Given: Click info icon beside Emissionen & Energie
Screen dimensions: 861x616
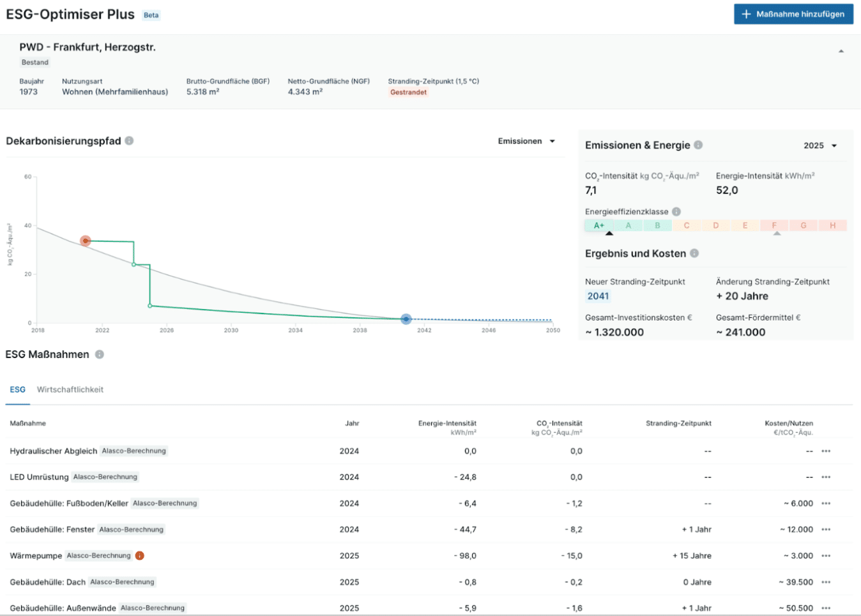Looking at the screenshot, I should 698,145.
